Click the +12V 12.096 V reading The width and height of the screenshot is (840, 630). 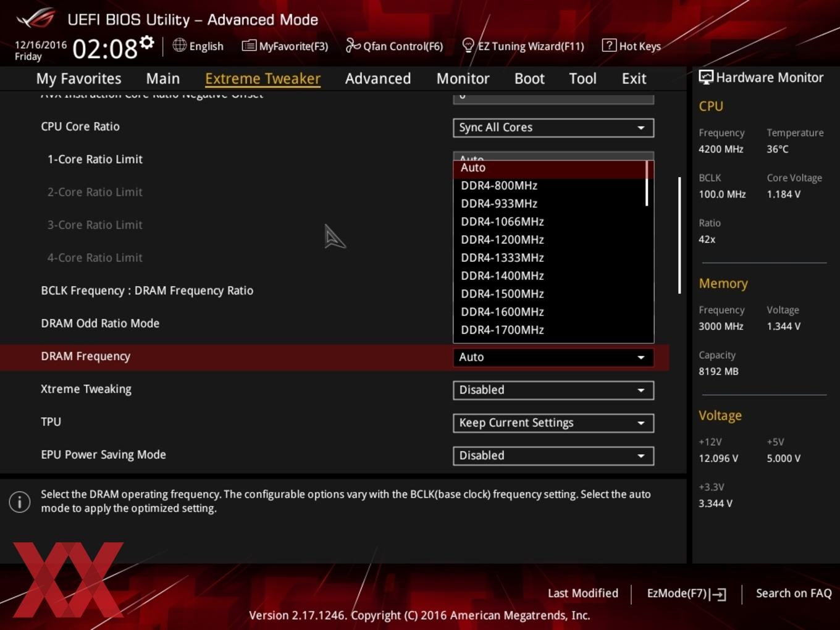coord(718,458)
